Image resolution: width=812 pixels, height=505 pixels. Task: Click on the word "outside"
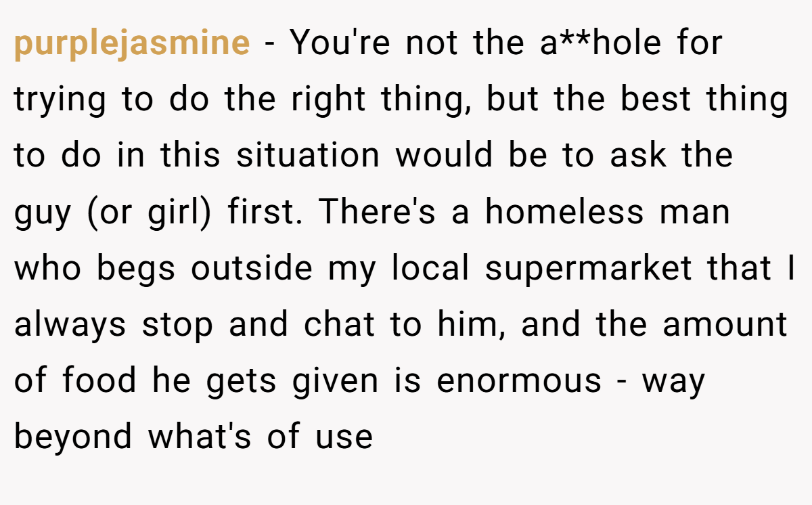(x=252, y=269)
